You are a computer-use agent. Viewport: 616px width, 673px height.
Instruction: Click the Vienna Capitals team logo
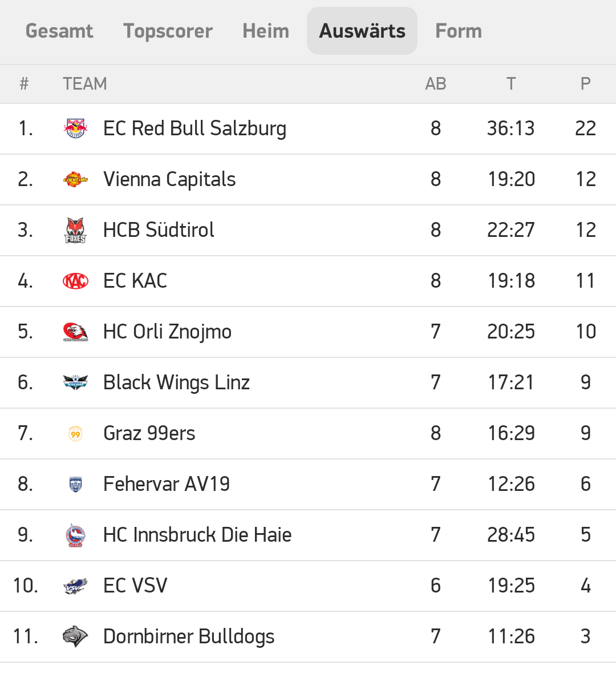tap(75, 179)
